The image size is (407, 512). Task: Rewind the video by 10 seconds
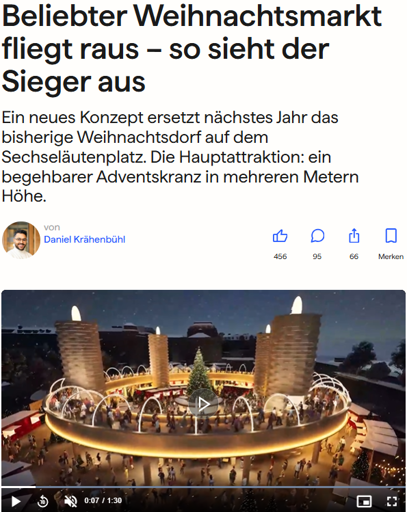point(43,501)
